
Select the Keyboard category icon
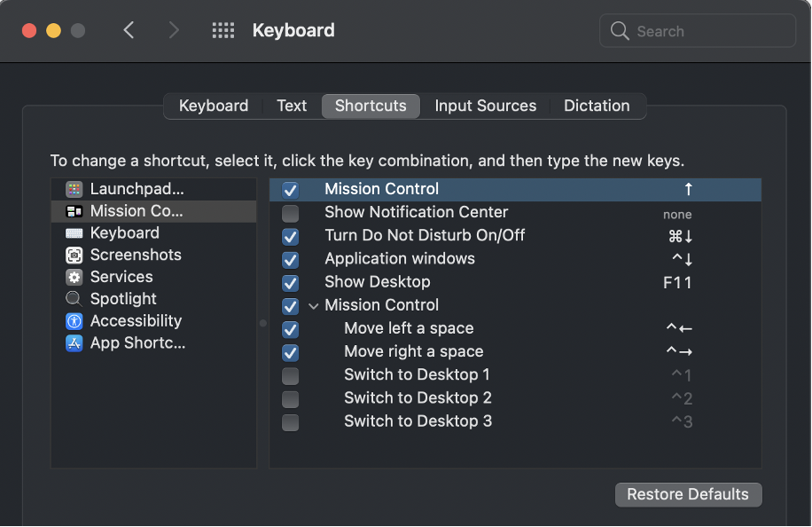click(x=74, y=233)
